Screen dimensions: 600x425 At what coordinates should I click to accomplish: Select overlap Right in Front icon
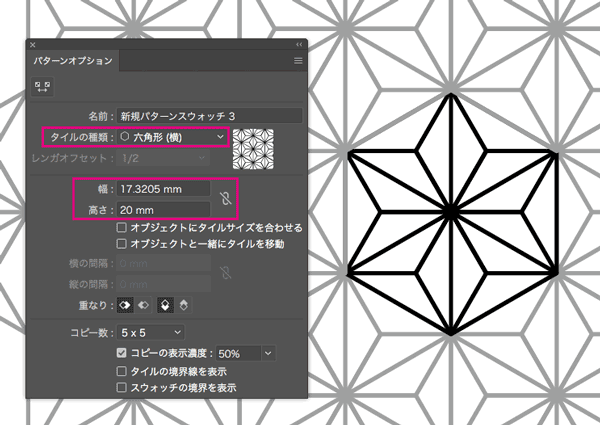click(143, 305)
